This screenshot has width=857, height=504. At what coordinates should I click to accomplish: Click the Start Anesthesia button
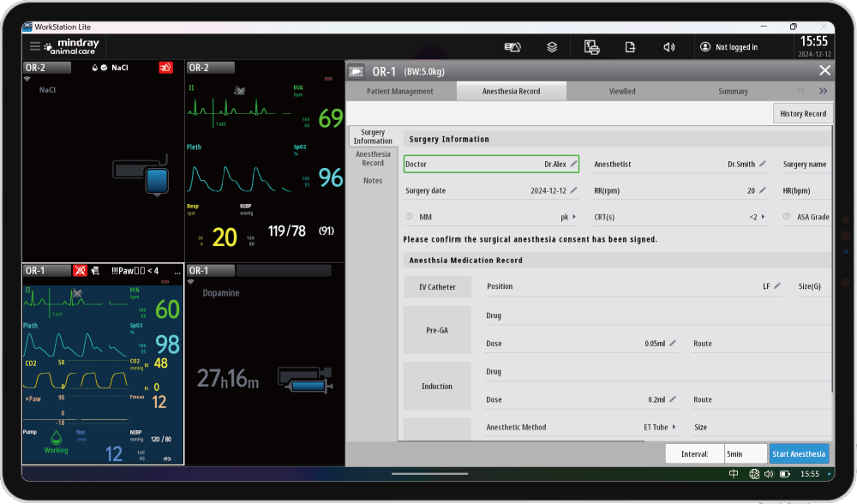(x=799, y=454)
